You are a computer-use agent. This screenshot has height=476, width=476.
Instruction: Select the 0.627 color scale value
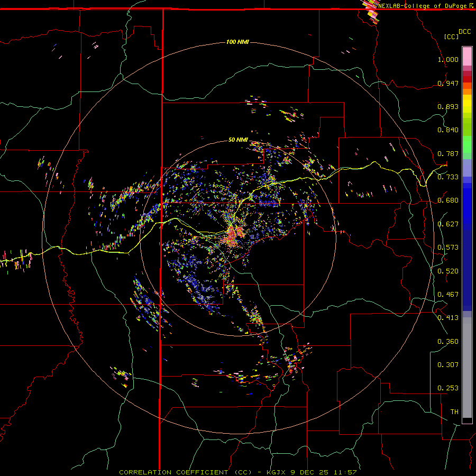pyautogui.click(x=448, y=224)
